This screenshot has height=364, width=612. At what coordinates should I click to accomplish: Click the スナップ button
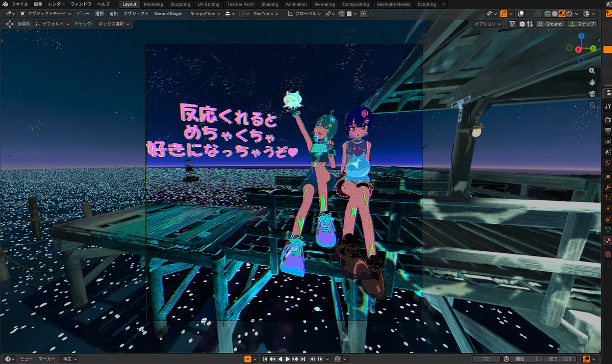click(x=582, y=24)
